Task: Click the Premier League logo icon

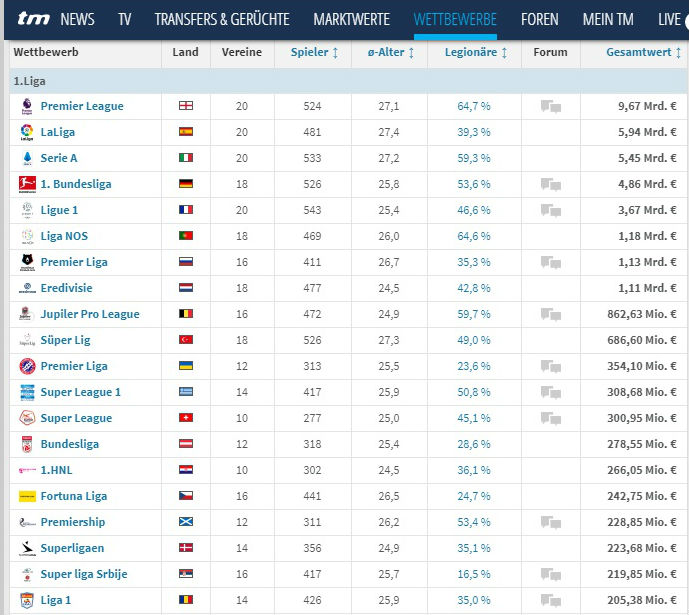Action: [27, 106]
